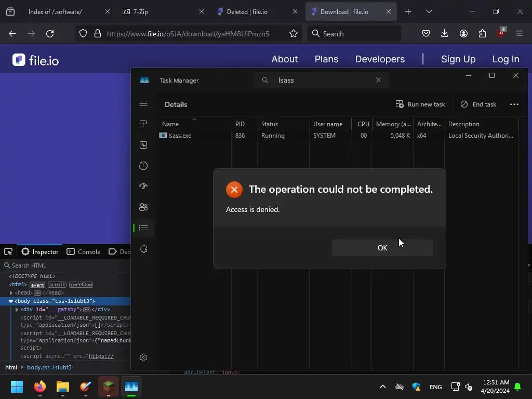Open Firefox extensions puzzle icon
Viewport: 532px width, 399px height.
(482, 33)
